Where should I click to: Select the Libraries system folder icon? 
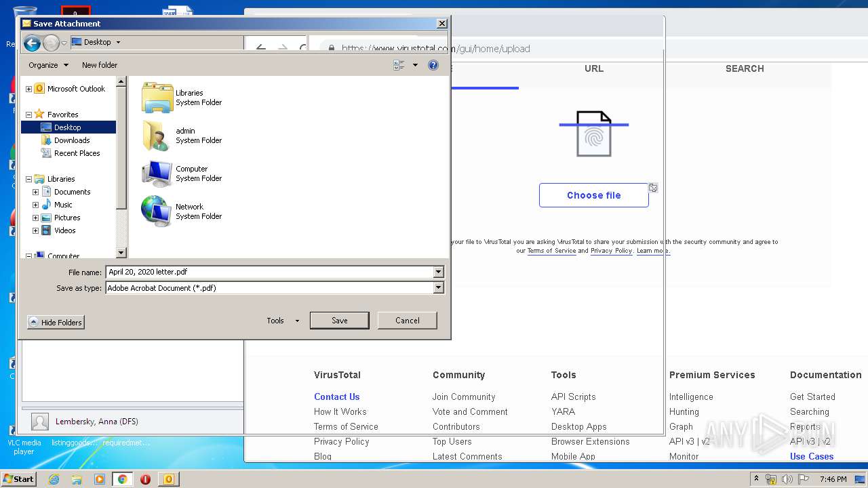click(x=157, y=98)
